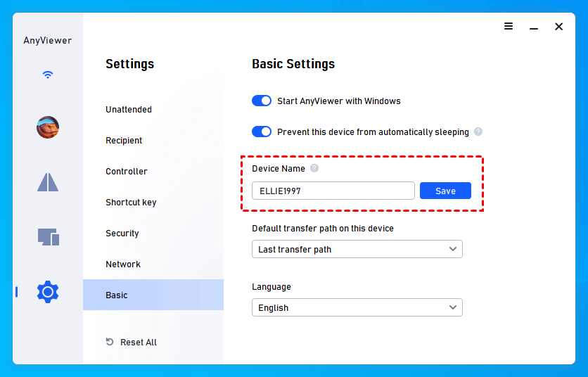Go to Shortcut key settings
This screenshot has width=588, height=377.
(131, 202)
